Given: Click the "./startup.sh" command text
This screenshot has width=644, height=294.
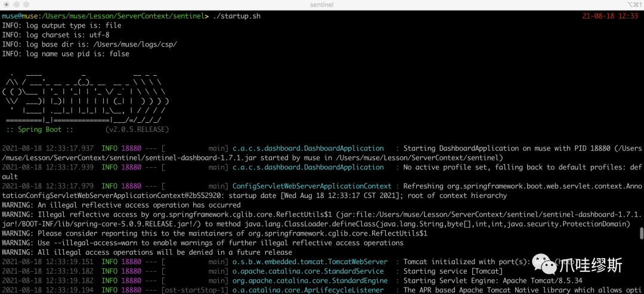Looking at the screenshot, I should point(237,16).
